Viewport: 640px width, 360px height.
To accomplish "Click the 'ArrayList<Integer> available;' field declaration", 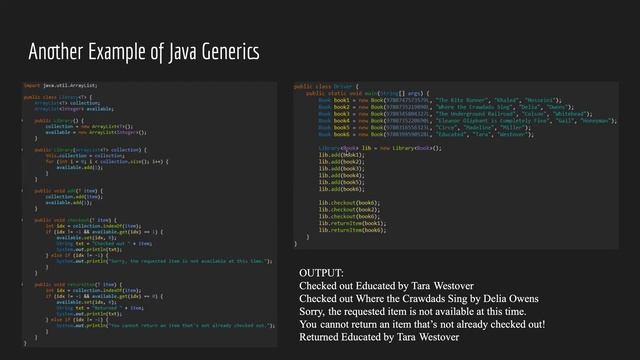I will coord(74,109).
